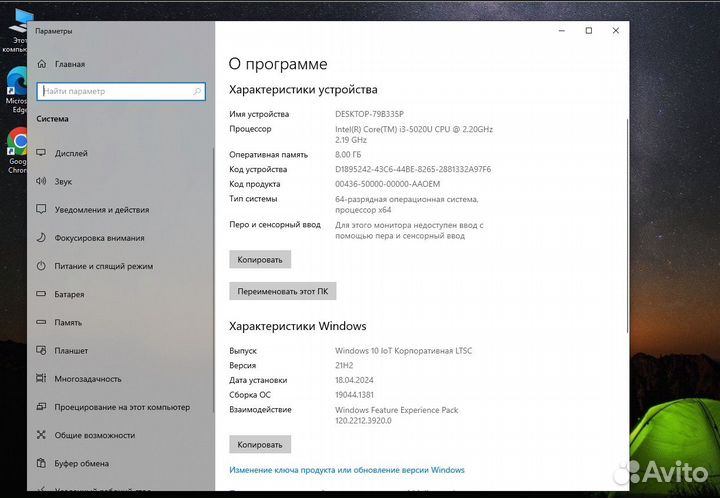Click the Буфер обмена clipboard icon
This screenshot has width=720, height=498.
(x=41, y=463)
